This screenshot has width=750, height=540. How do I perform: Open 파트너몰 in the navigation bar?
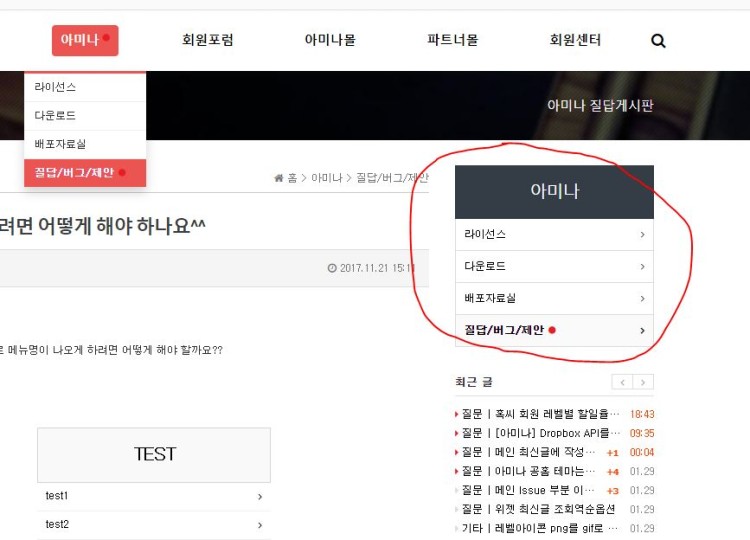point(452,41)
